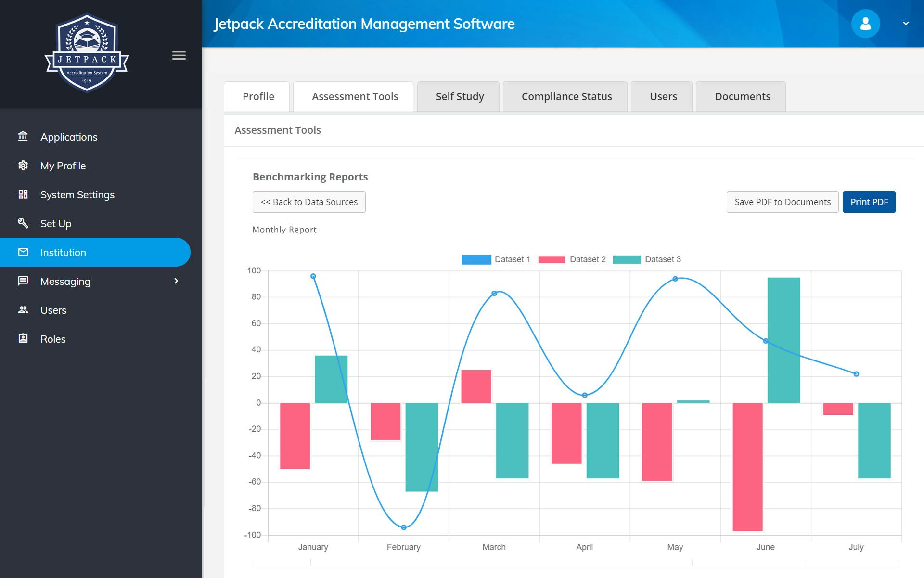924x578 pixels.
Task: Switch to the Compliance Status tab
Action: pos(566,96)
